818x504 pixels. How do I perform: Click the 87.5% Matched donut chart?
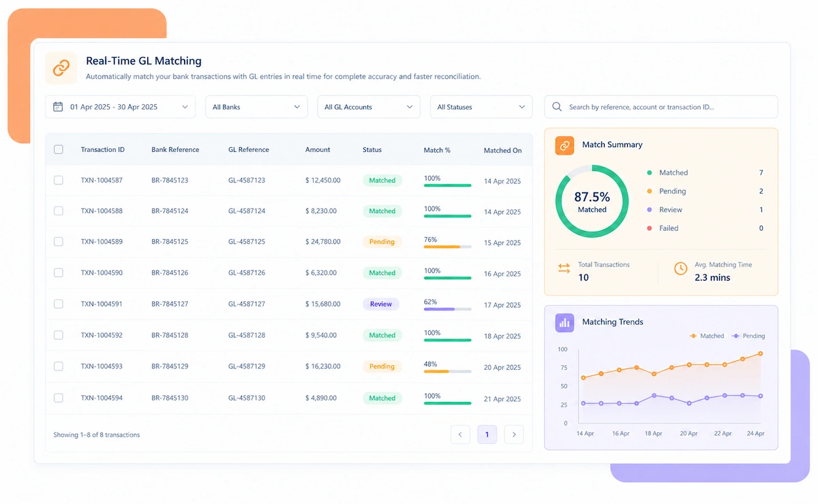click(592, 201)
